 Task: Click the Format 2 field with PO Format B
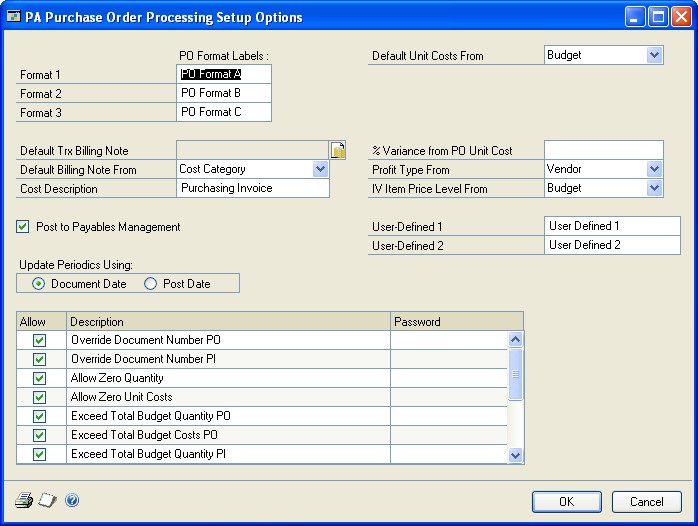coord(224,93)
